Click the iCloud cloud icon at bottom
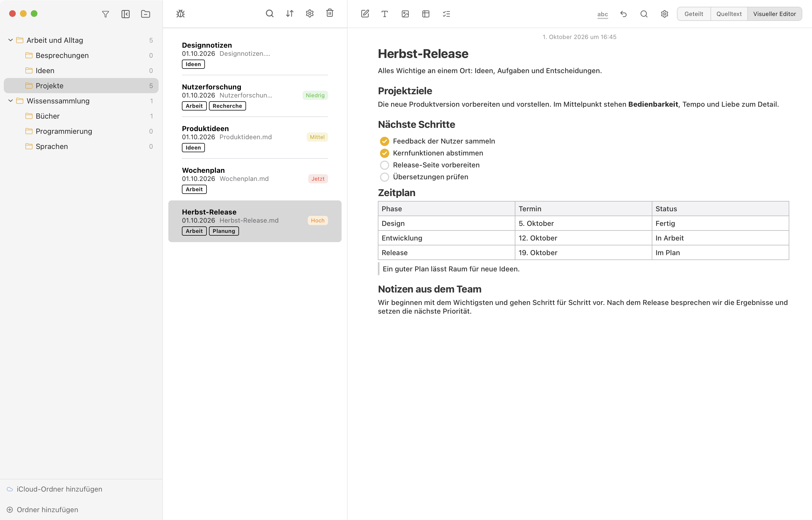 [10, 489]
